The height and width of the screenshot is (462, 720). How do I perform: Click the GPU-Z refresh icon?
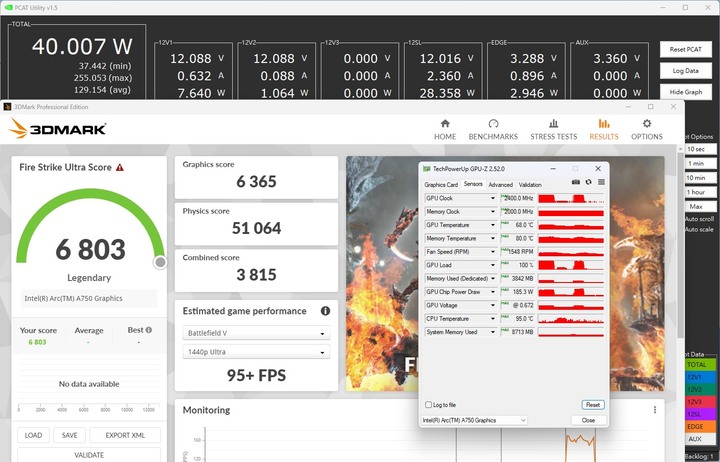tap(588, 182)
